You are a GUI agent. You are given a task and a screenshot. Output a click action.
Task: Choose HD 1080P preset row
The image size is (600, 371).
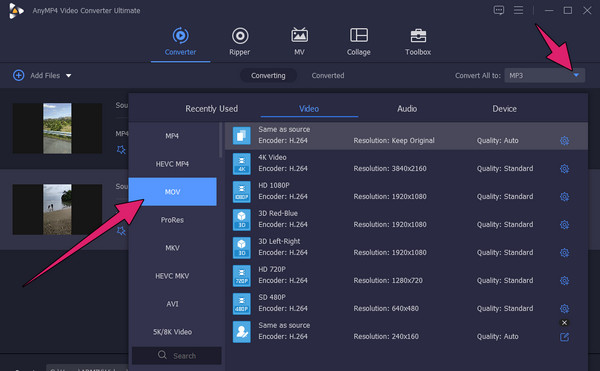tap(406, 192)
